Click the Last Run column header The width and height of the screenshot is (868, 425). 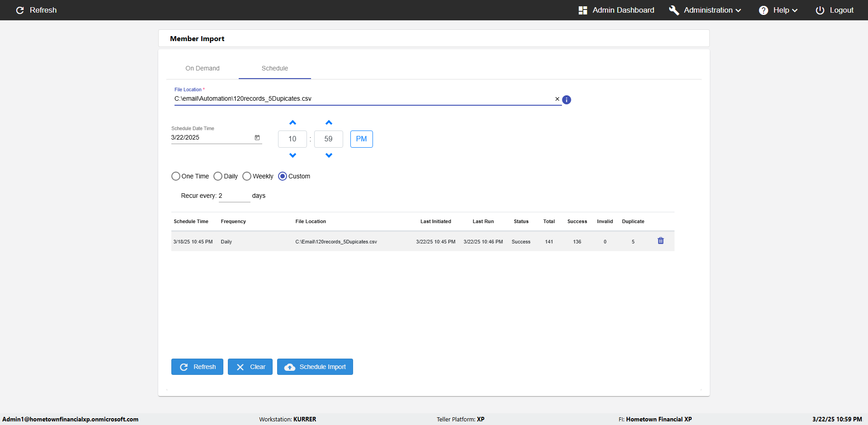[x=483, y=221]
